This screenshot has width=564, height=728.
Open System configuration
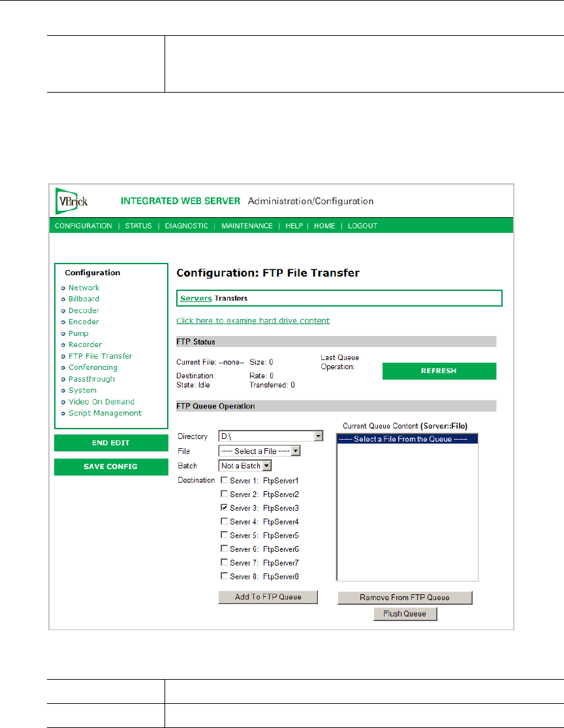83,391
